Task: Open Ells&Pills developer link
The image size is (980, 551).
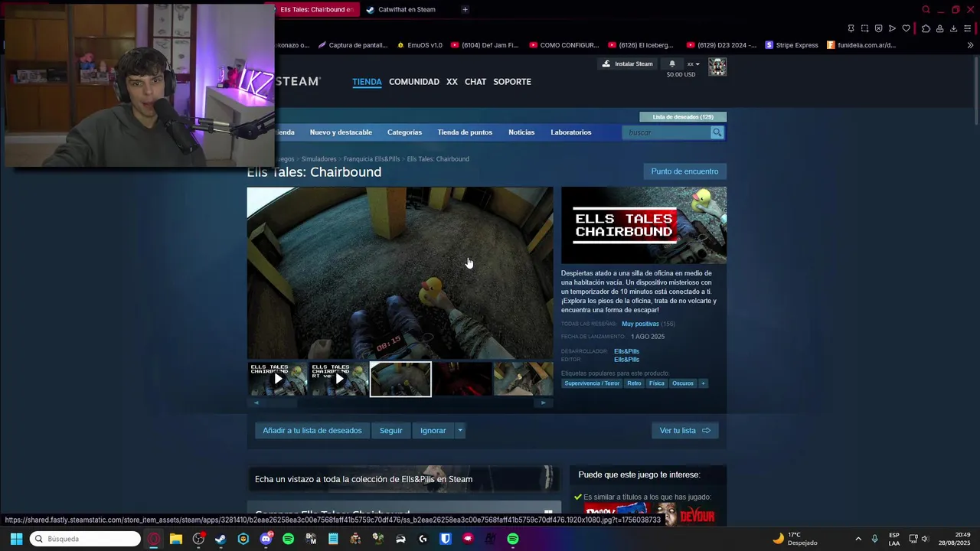Action: point(626,351)
